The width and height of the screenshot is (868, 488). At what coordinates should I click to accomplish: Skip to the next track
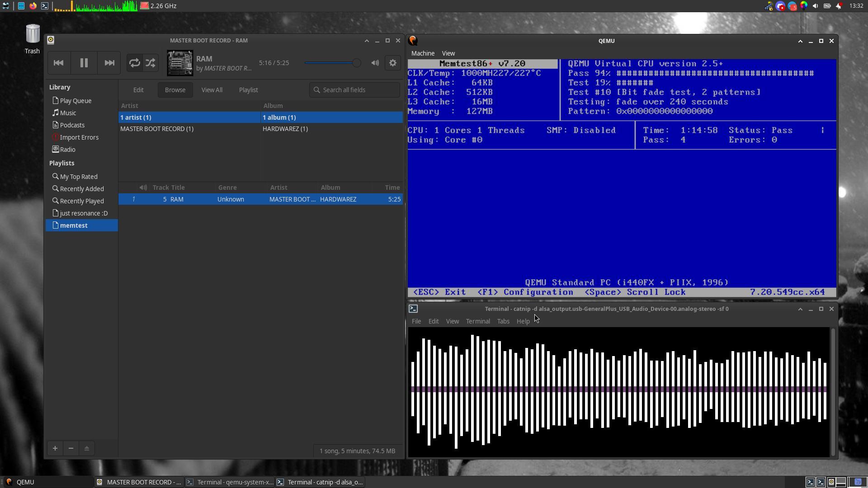109,63
